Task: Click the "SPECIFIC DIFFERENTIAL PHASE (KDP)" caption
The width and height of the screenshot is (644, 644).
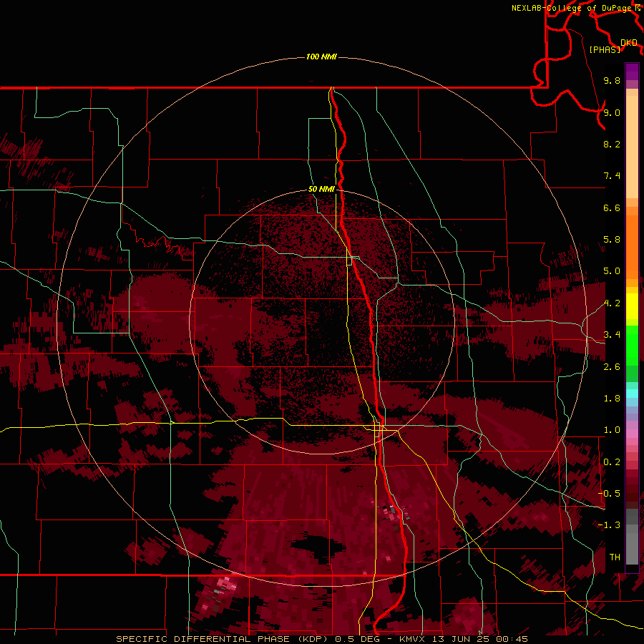Action: (223, 639)
